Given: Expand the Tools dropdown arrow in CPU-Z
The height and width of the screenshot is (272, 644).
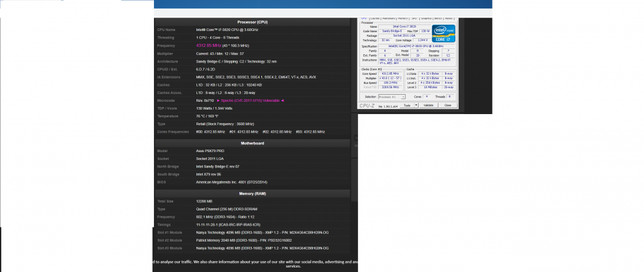Looking at the screenshot, I should point(417,105).
